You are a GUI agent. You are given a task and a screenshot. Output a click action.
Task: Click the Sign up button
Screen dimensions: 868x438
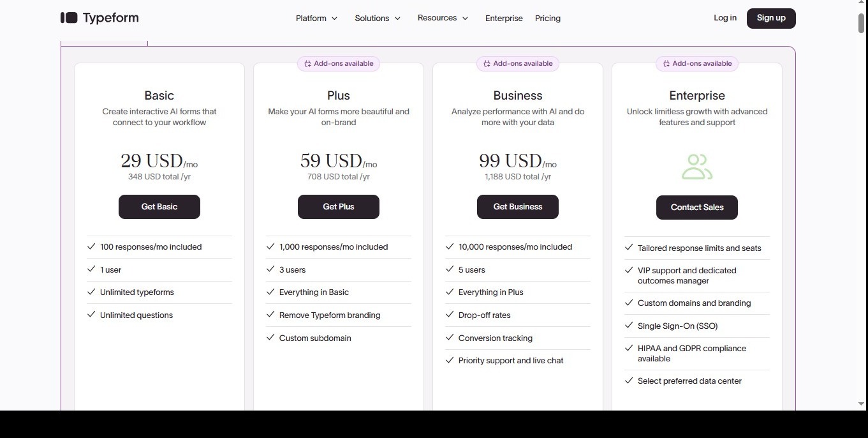coord(771,18)
